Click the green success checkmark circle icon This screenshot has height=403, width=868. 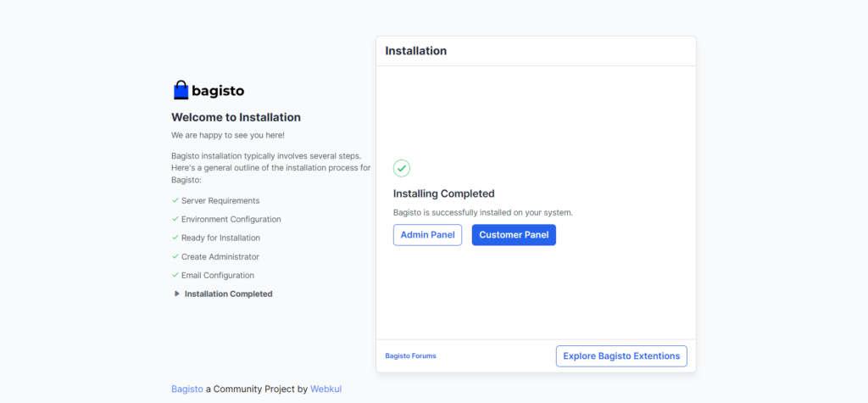coord(402,168)
